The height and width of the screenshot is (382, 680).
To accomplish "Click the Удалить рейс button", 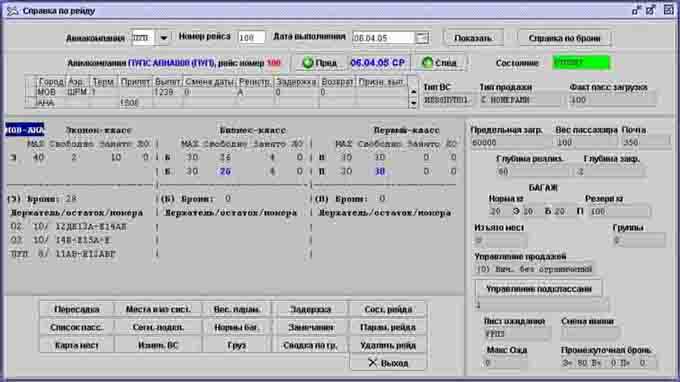I will point(388,345).
